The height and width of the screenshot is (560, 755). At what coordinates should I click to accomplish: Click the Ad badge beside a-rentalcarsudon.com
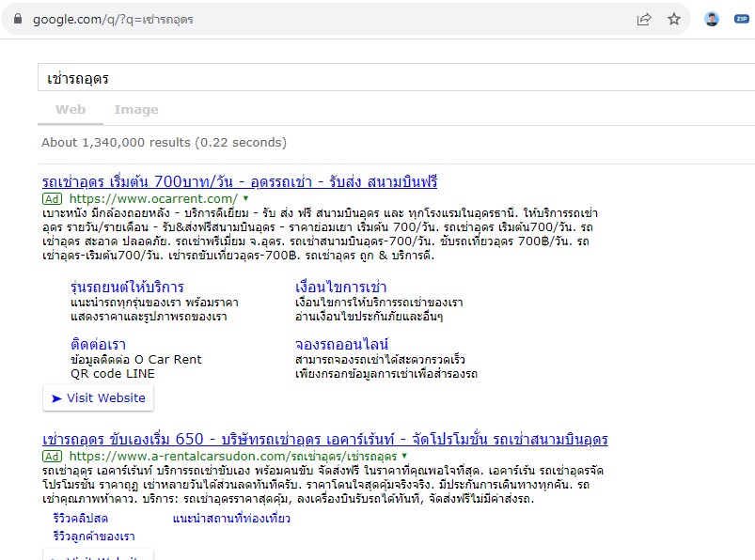52,456
